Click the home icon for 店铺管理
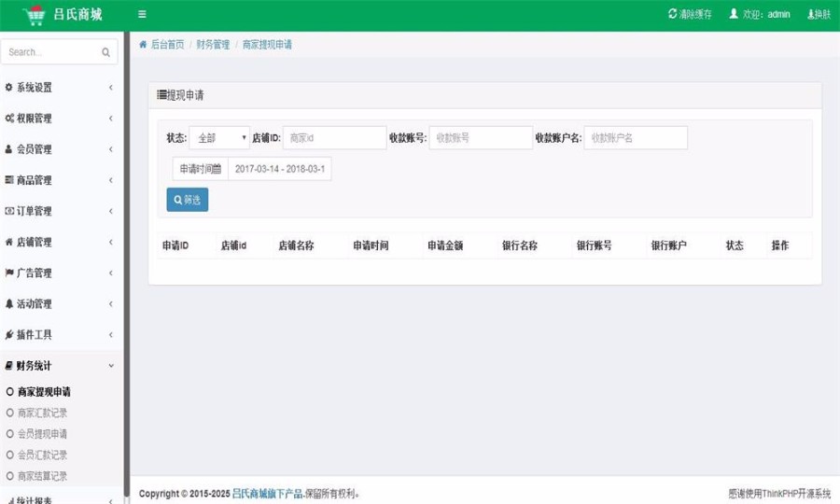 tap(8, 242)
